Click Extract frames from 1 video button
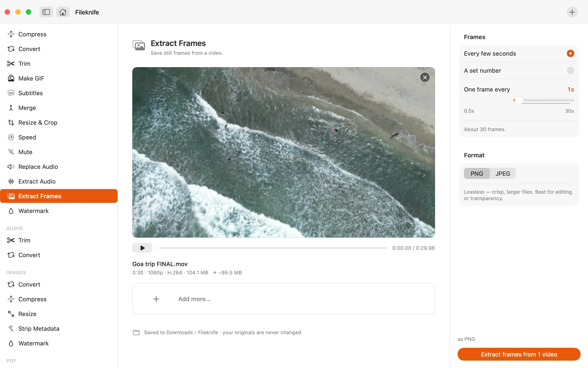The width and height of the screenshot is (588, 368). [519, 354]
